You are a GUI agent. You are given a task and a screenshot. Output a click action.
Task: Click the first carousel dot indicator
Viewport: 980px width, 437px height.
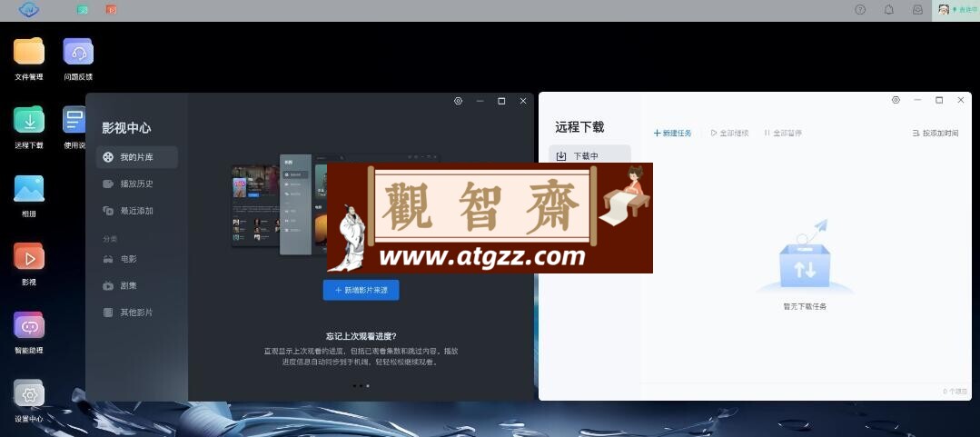pos(354,386)
